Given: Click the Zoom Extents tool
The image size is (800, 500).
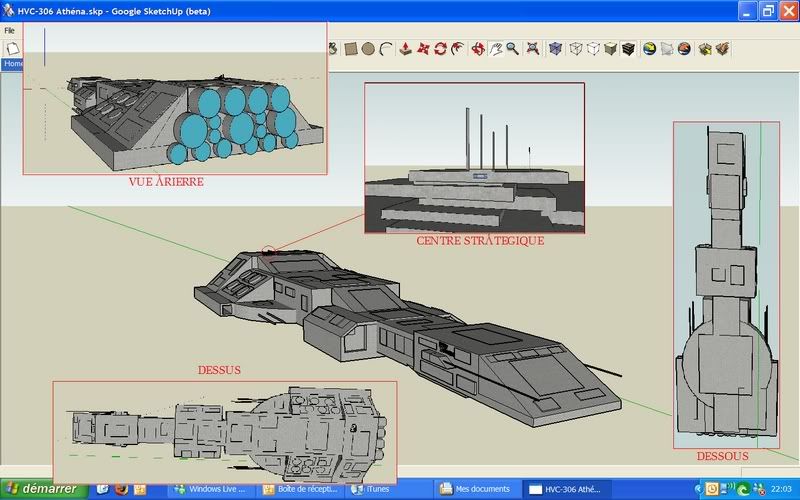Looking at the screenshot, I should coord(533,49).
